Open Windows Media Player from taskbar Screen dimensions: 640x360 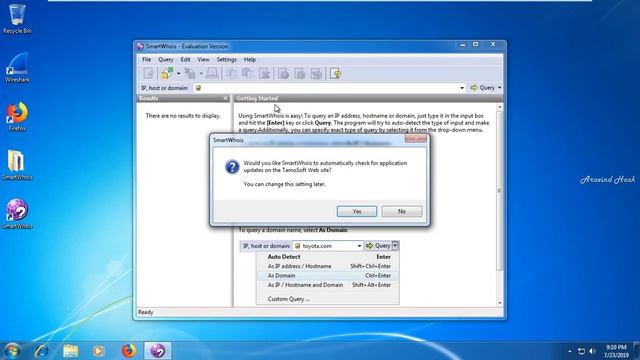coord(98,351)
